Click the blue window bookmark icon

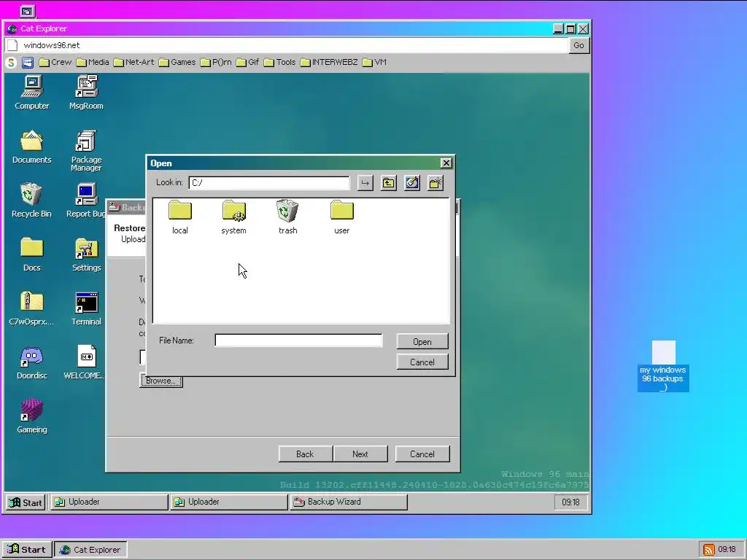point(28,63)
